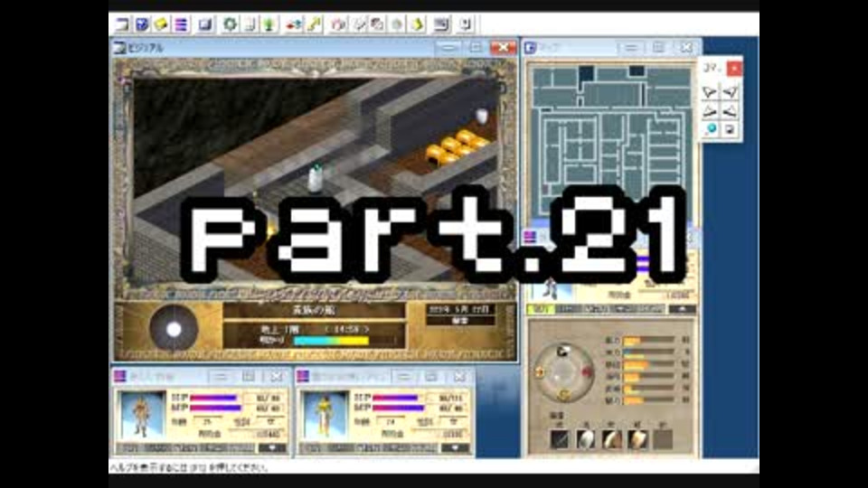This screenshot has width=868, height=488.
Task: Select the second equipment slot with the white item
Action: point(586,439)
